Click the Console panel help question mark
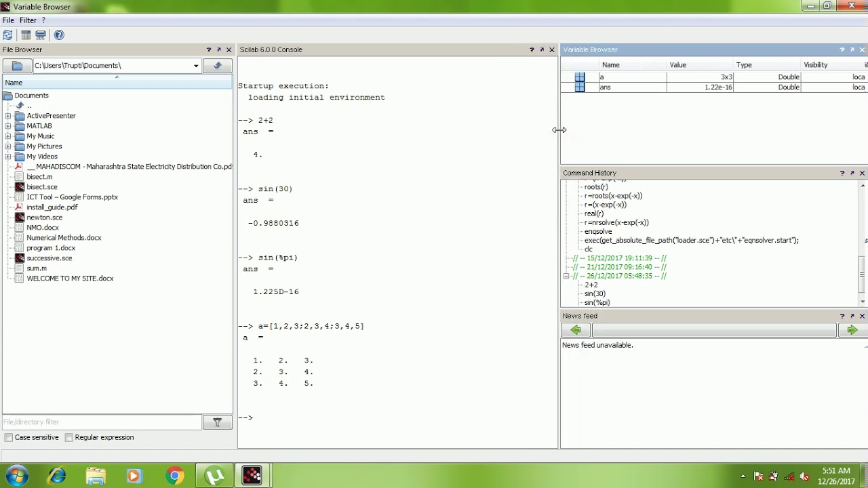 point(532,49)
